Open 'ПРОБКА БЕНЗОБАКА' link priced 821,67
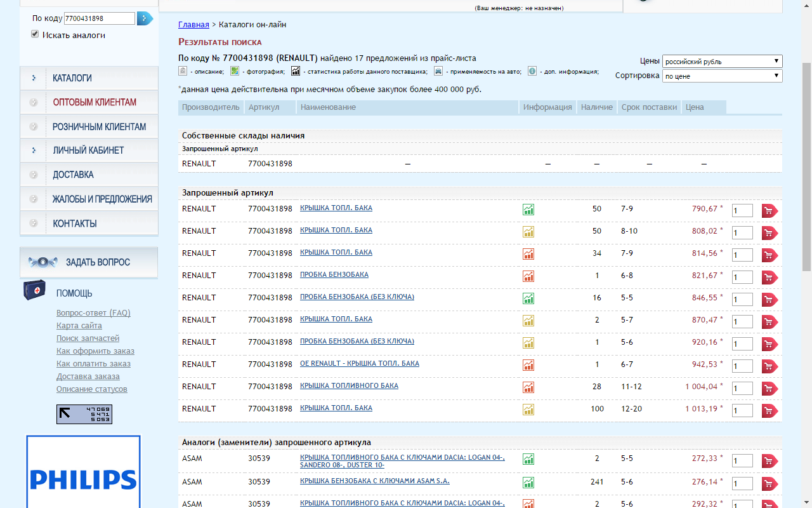This screenshot has height=508, width=812. click(334, 275)
